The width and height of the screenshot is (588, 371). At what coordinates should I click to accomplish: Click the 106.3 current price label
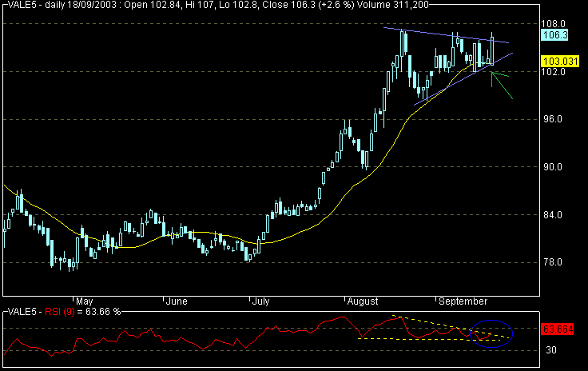click(555, 35)
